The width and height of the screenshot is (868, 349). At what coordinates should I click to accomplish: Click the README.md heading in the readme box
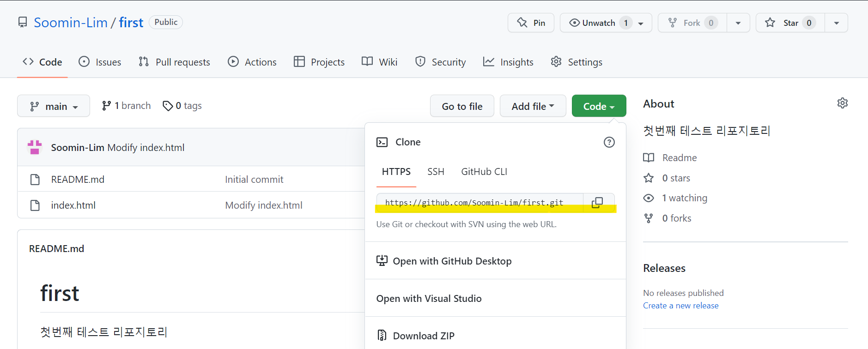(x=57, y=249)
